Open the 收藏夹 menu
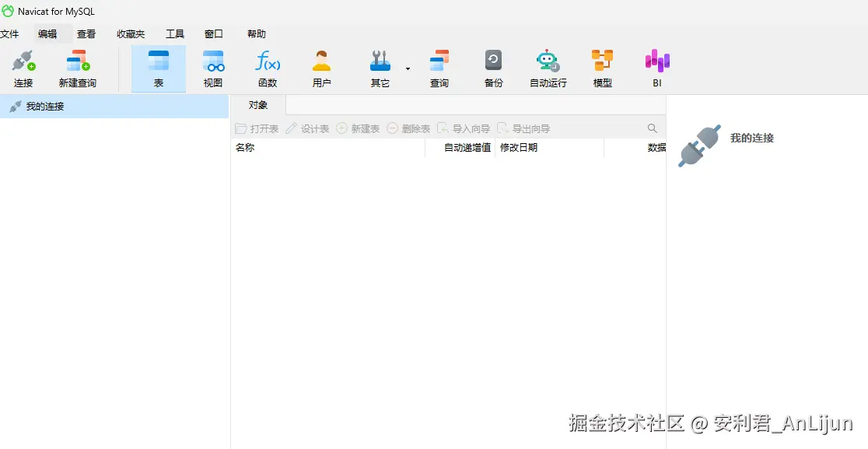 (131, 33)
